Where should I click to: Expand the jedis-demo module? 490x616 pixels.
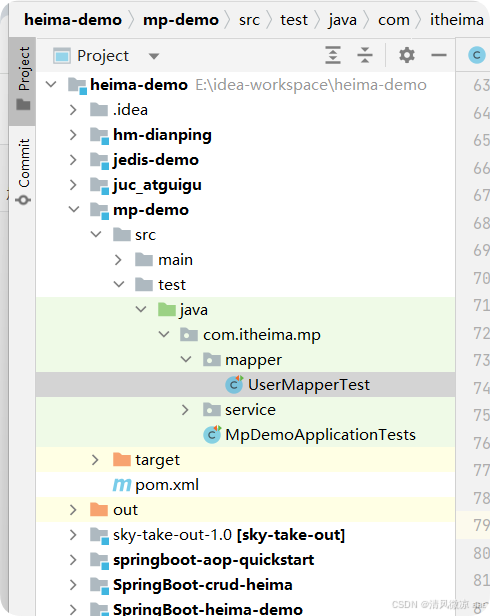coord(73,160)
